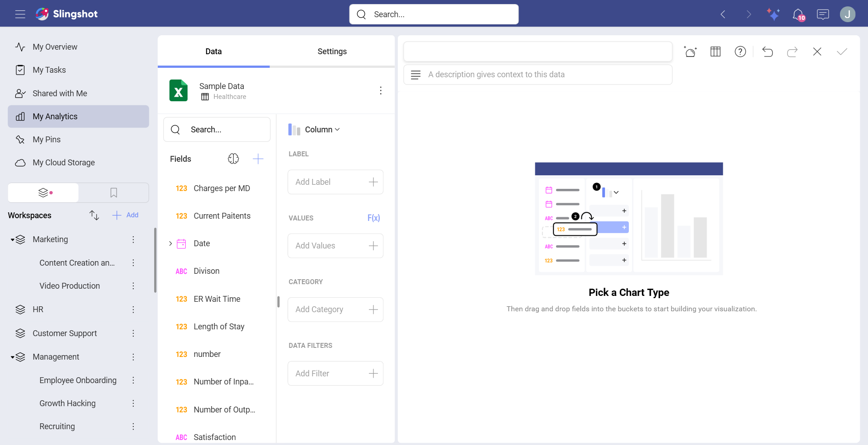Open the hamburger navigation menu
Screen dimensions: 868x445
click(20, 14)
